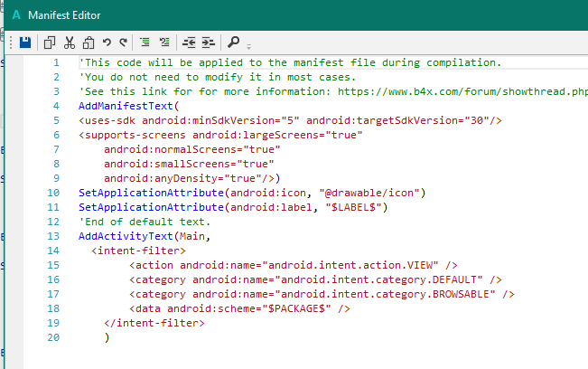The width and height of the screenshot is (588, 369).
Task: Open the toolbar overflow options arrow
Action: coord(248,46)
